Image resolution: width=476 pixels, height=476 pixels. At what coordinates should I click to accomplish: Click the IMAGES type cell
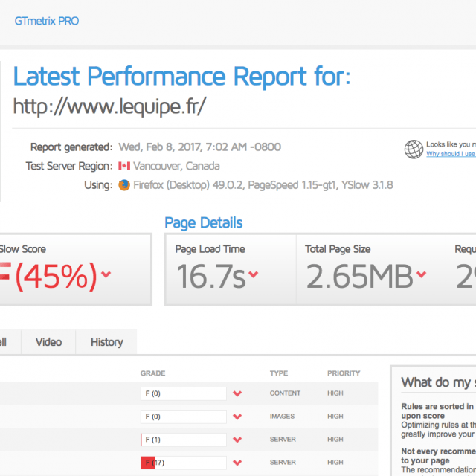click(282, 416)
